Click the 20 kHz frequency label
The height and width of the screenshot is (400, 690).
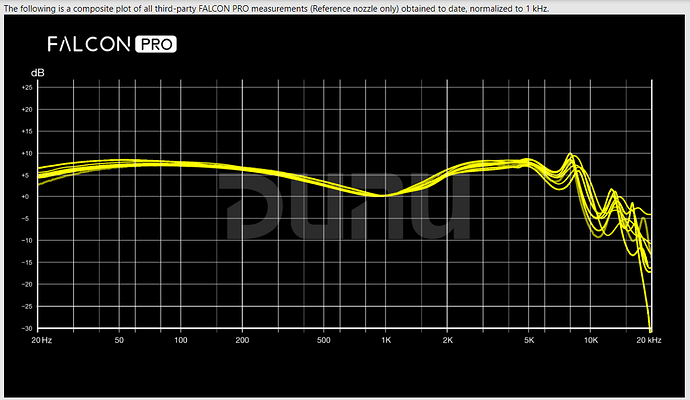[x=649, y=340]
